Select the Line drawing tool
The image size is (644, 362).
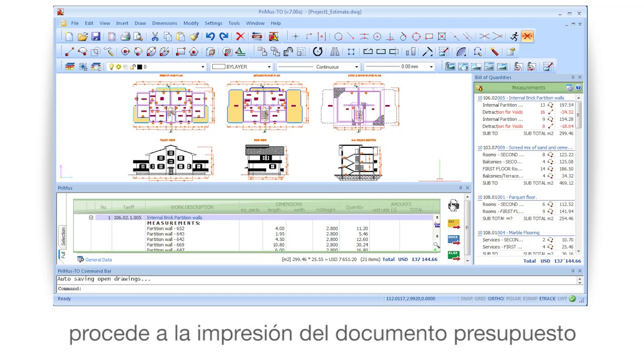69,51
